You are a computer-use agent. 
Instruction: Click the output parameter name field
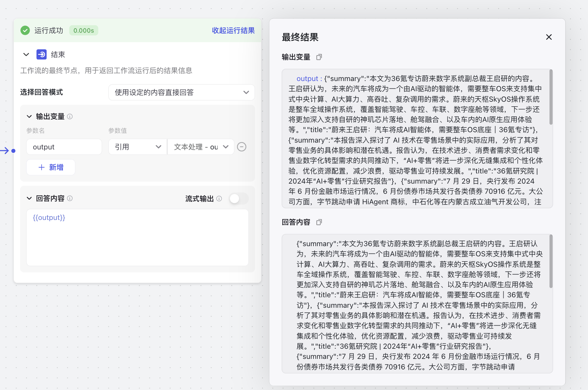pyautogui.click(x=64, y=147)
